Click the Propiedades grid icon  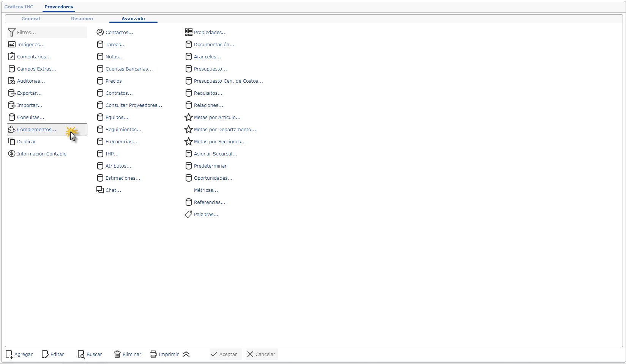[188, 33]
